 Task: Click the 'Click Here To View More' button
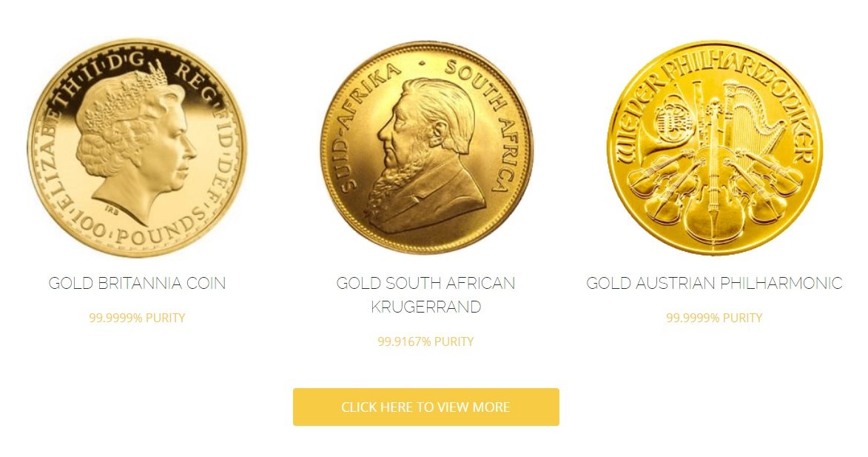click(425, 407)
